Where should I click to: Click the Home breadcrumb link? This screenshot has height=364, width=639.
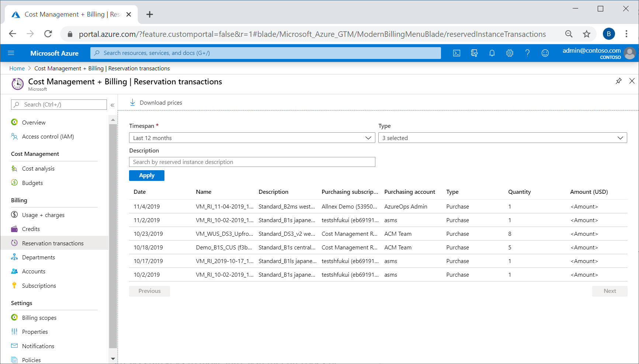(x=17, y=69)
